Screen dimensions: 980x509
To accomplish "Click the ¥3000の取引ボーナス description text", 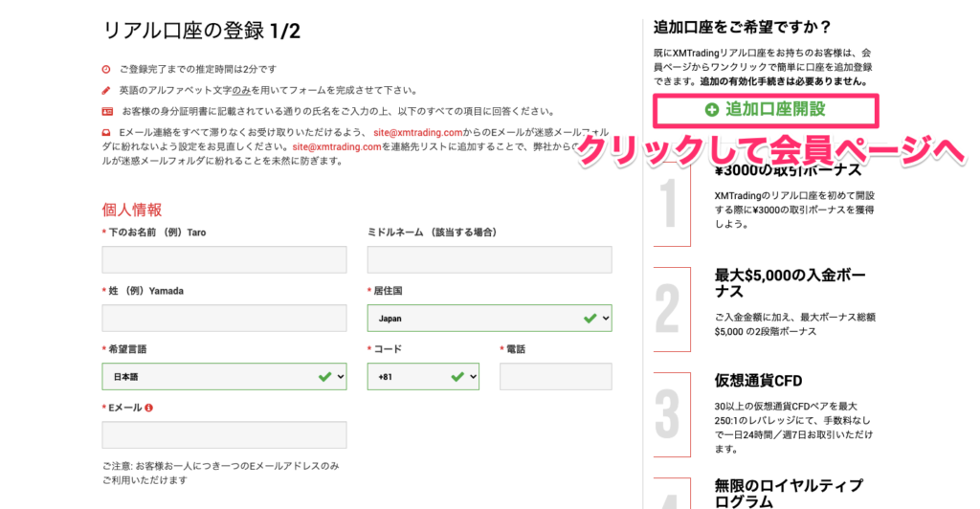I will 794,210.
